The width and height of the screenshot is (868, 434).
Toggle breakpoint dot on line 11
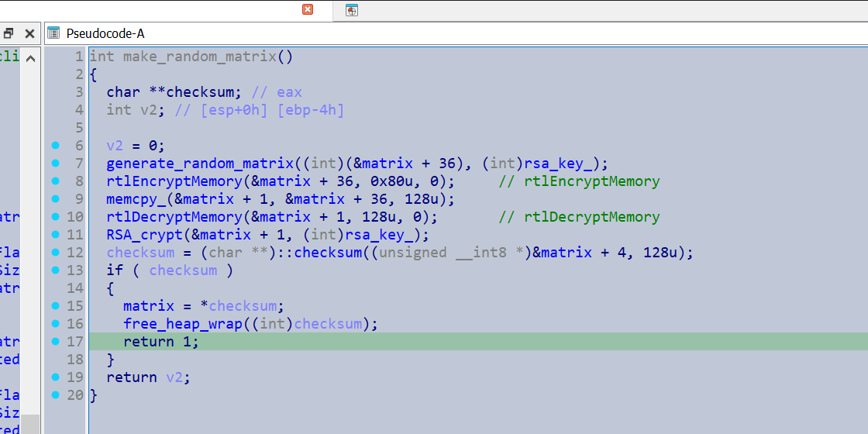coord(55,234)
